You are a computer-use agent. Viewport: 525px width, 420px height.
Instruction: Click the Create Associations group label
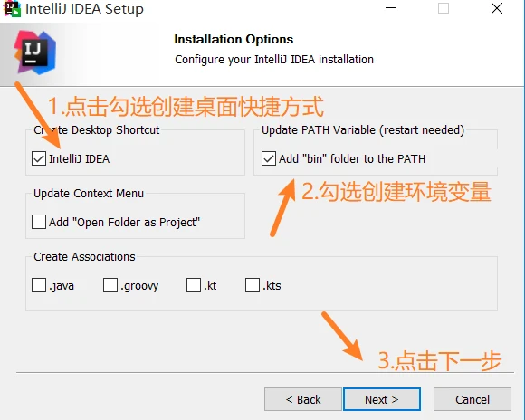tap(84, 256)
